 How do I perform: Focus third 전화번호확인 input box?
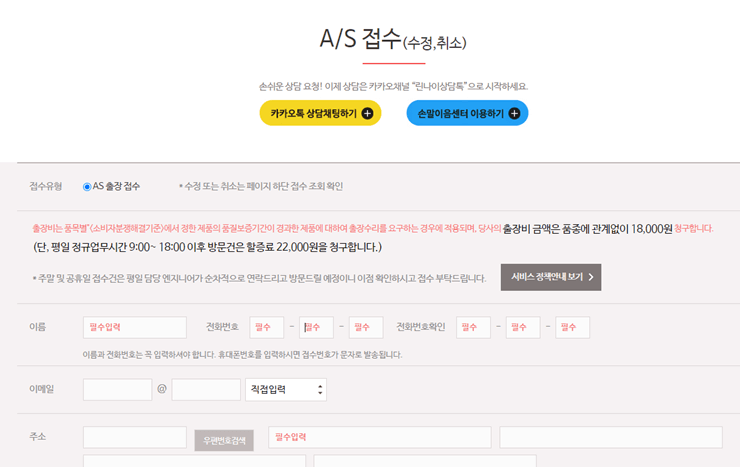[572, 327]
